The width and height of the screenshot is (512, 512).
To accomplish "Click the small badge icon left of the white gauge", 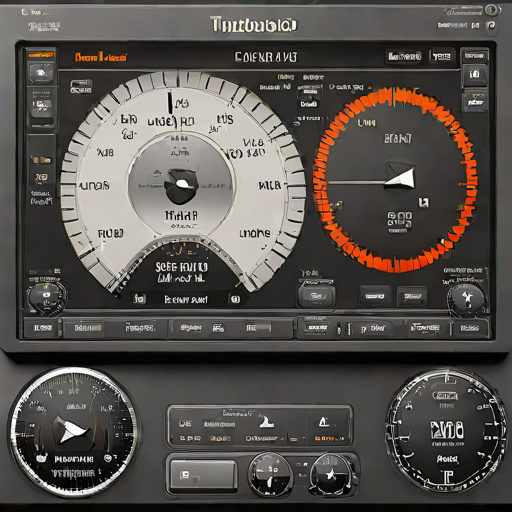I will 80,86.
